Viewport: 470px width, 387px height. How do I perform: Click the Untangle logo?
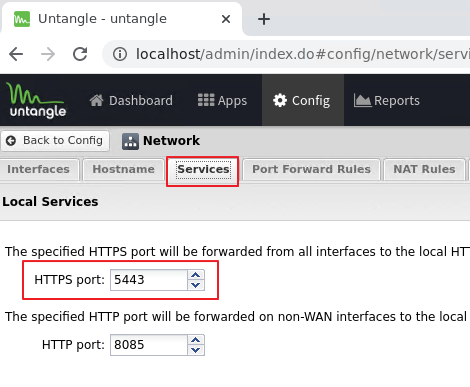point(36,100)
